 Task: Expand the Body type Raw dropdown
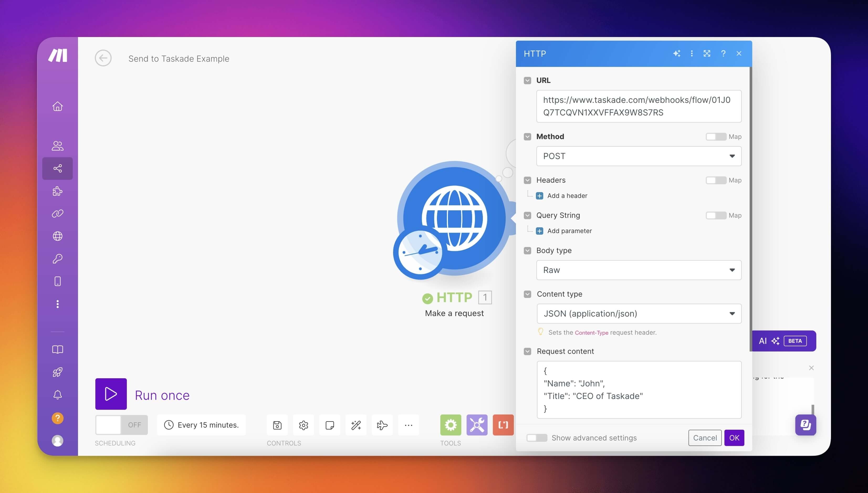click(x=639, y=270)
